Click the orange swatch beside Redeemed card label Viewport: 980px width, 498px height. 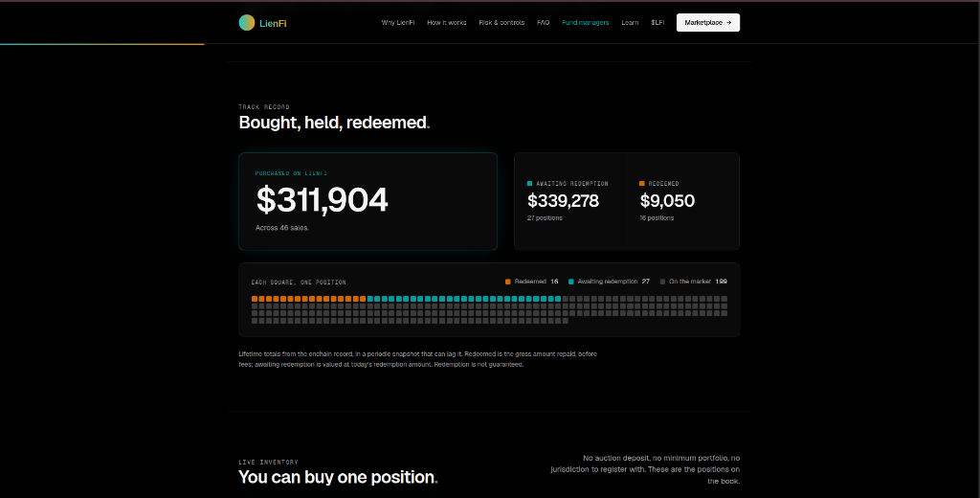[x=642, y=184]
